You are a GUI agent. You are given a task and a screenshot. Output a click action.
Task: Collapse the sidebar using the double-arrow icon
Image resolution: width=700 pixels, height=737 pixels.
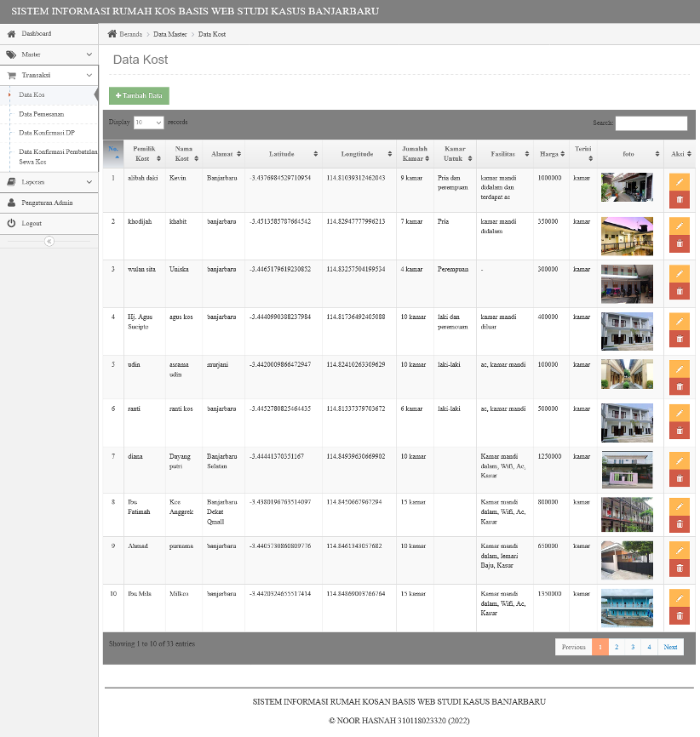pos(49,241)
